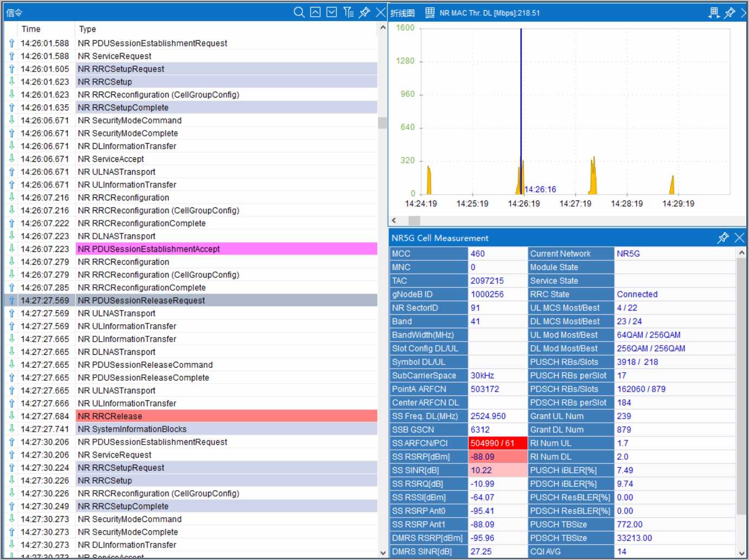Pin the line chart panel
749x560 pixels.
[729, 12]
